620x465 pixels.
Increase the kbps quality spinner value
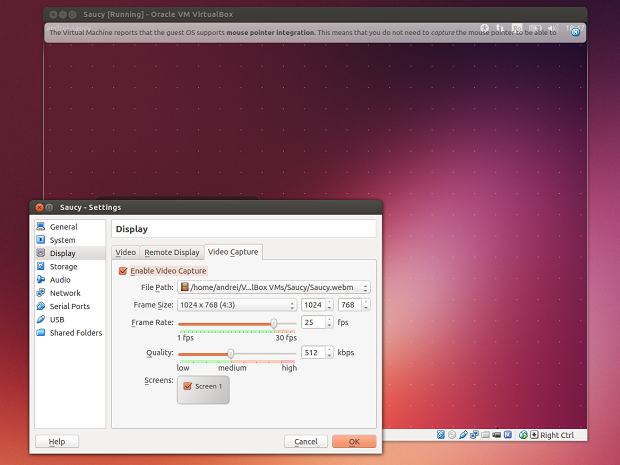(329, 350)
